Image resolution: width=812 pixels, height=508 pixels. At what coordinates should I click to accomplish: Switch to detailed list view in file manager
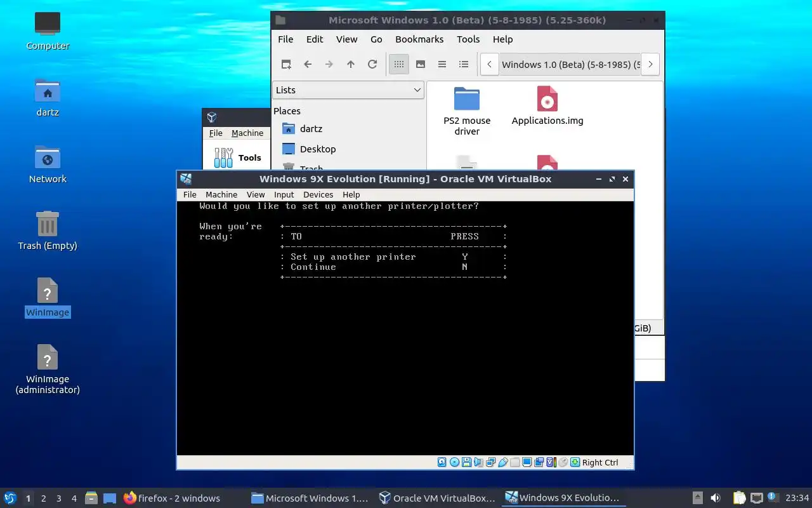[x=464, y=64]
